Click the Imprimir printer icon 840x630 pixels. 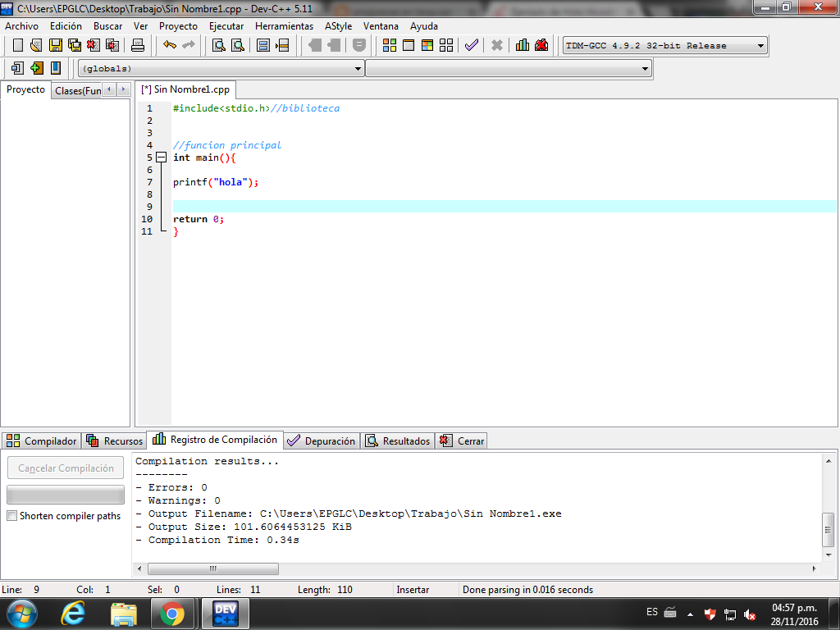(137, 45)
